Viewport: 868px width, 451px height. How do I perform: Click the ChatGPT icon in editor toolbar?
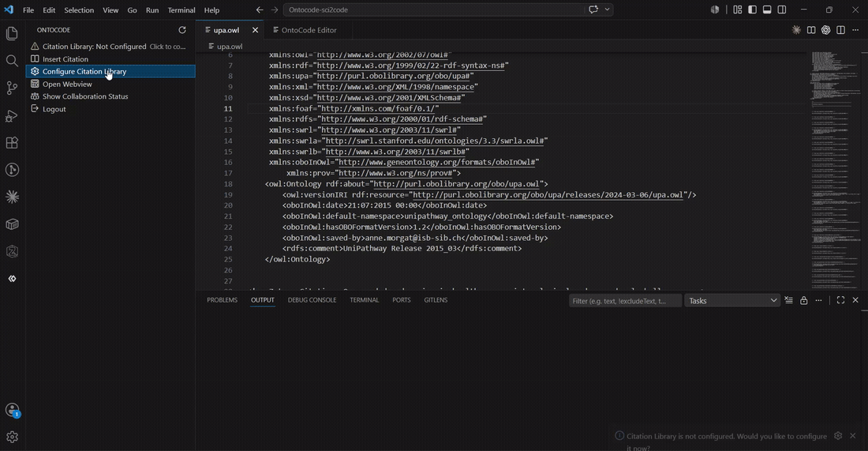[826, 30]
